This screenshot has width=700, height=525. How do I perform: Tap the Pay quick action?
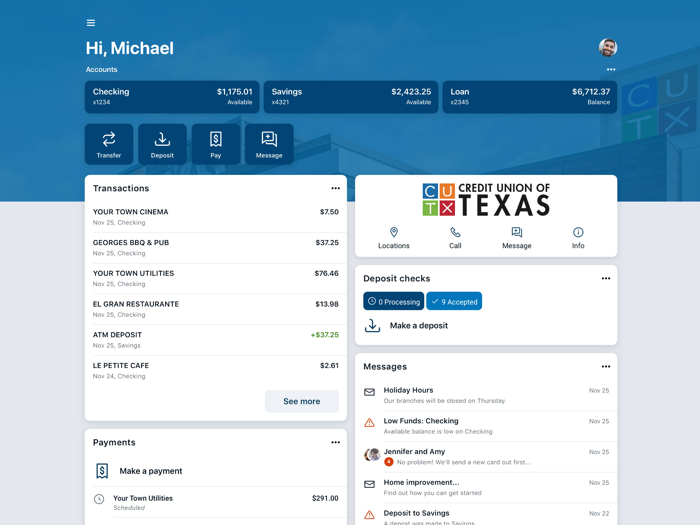pos(216,144)
